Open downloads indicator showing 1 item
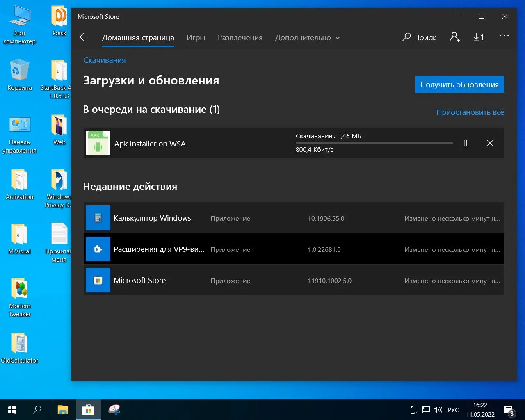The image size is (525, 420). [478, 37]
